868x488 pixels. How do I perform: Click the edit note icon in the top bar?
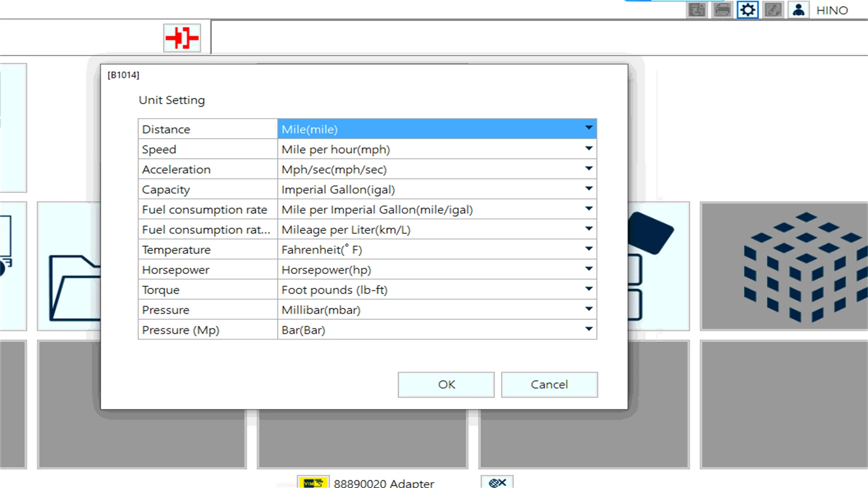point(773,9)
